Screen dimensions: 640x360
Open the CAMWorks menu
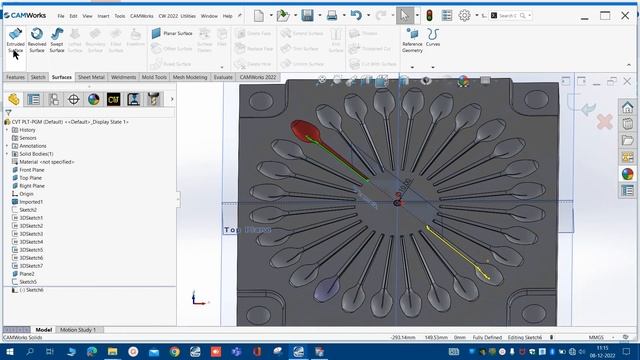[142, 16]
